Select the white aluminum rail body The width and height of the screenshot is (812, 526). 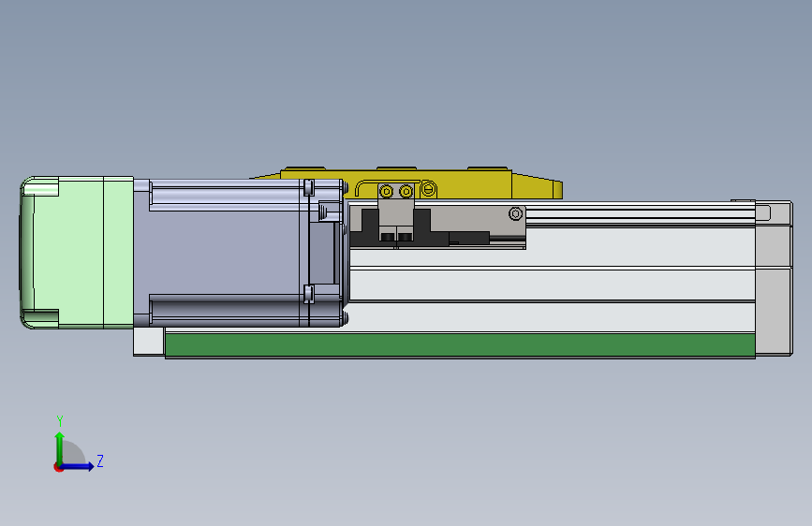click(x=552, y=283)
